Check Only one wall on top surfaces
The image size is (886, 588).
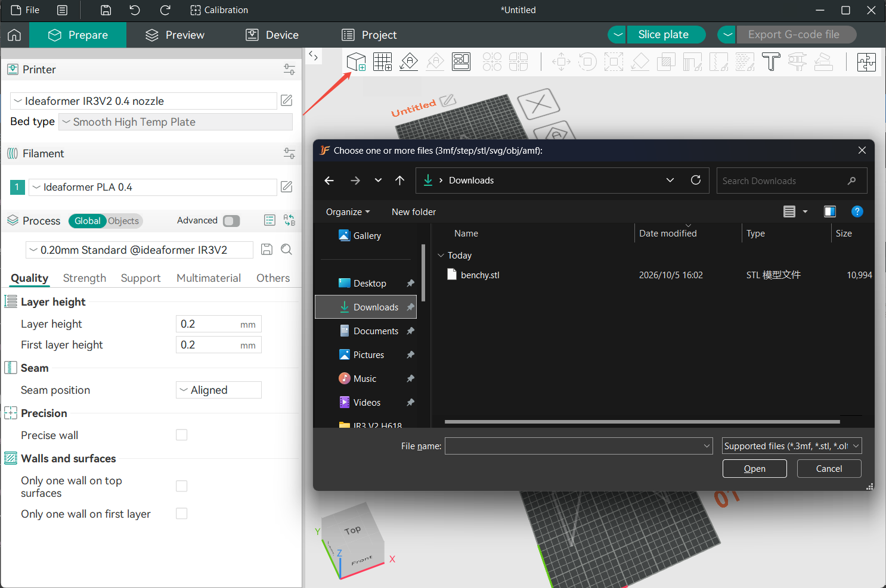click(x=182, y=486)
